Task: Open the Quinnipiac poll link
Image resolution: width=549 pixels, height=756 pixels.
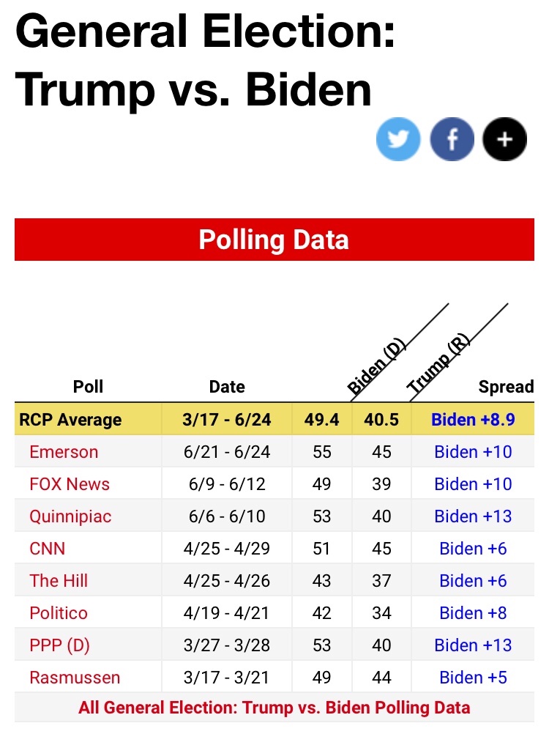Action: click(70, 516)
